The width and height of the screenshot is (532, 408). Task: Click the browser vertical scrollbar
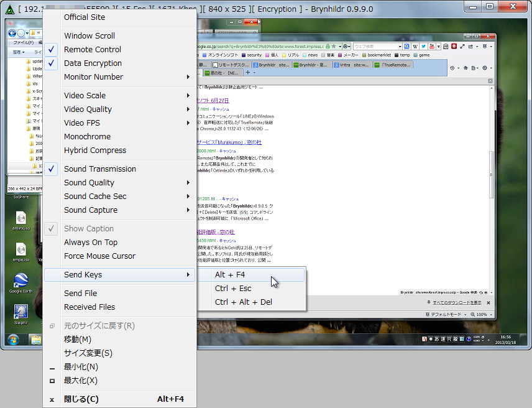click(491, 175)
